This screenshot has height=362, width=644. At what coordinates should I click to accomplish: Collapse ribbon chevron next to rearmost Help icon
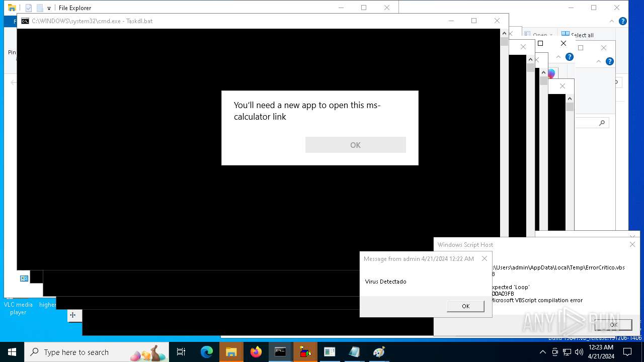(612, 21)
